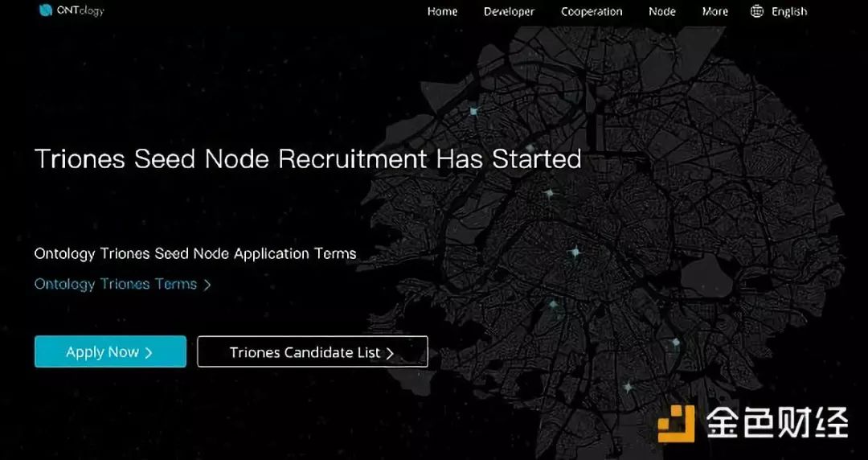Click the Ontology logo

[72, 10]
